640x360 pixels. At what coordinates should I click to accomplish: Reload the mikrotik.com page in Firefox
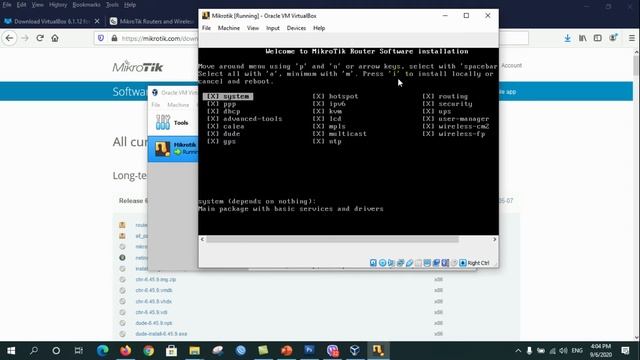point(40,38)
